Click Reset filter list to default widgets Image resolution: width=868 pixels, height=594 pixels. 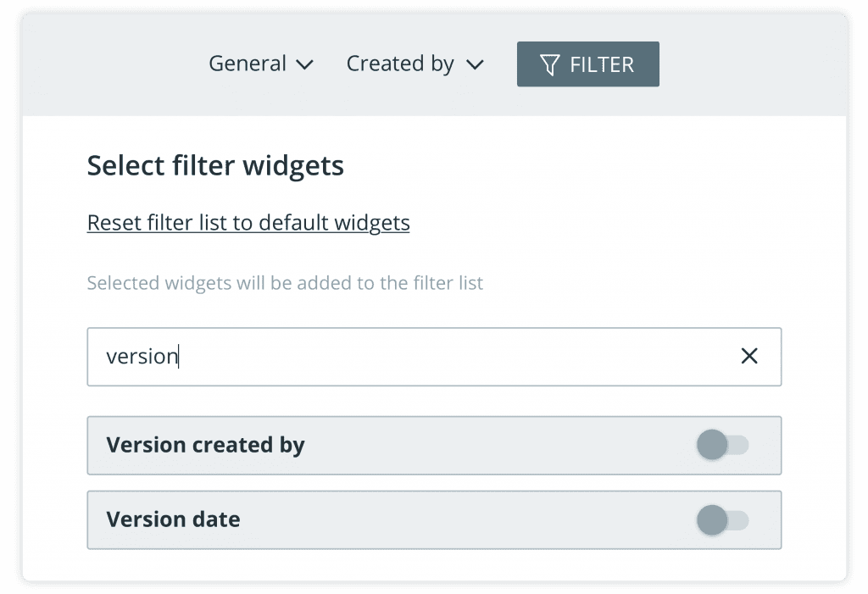click(248, 223)
